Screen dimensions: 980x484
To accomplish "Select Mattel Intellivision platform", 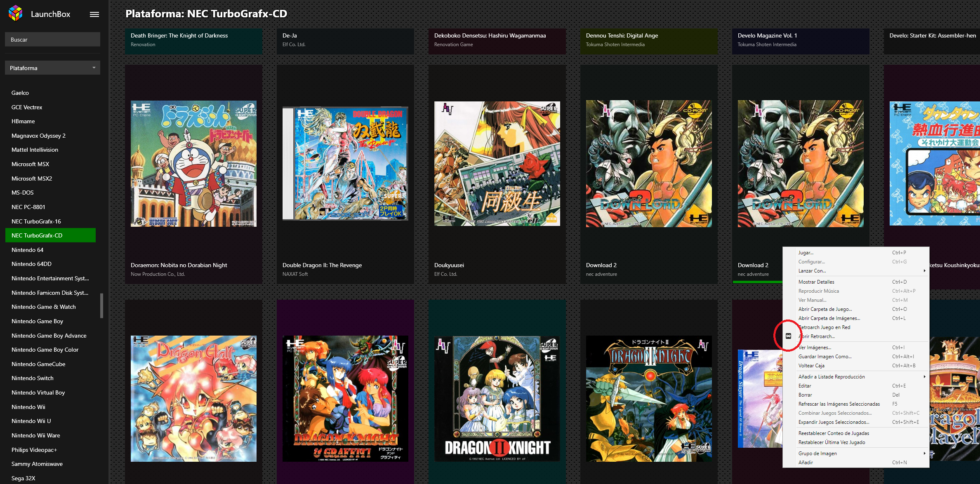I will (x=50, y=150).
